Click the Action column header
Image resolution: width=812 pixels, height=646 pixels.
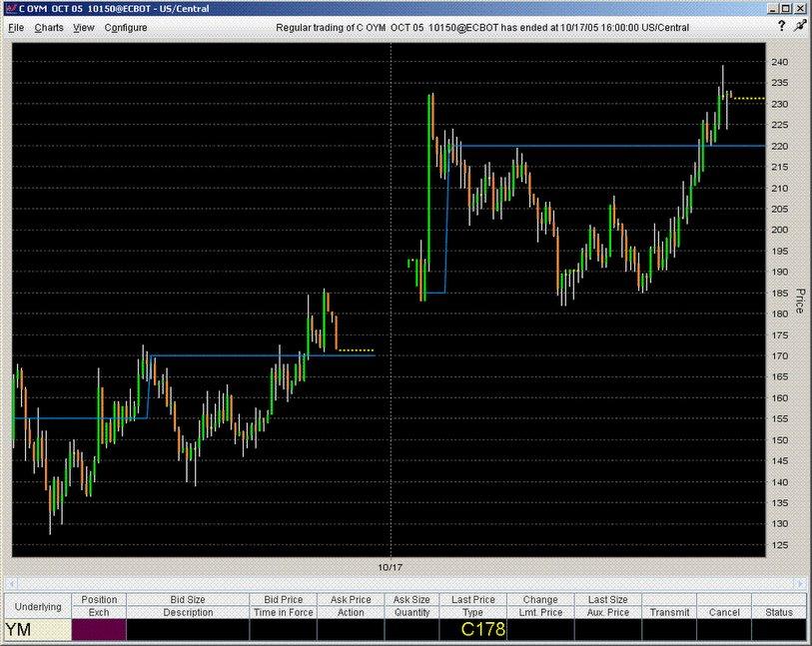coord(351,612)
